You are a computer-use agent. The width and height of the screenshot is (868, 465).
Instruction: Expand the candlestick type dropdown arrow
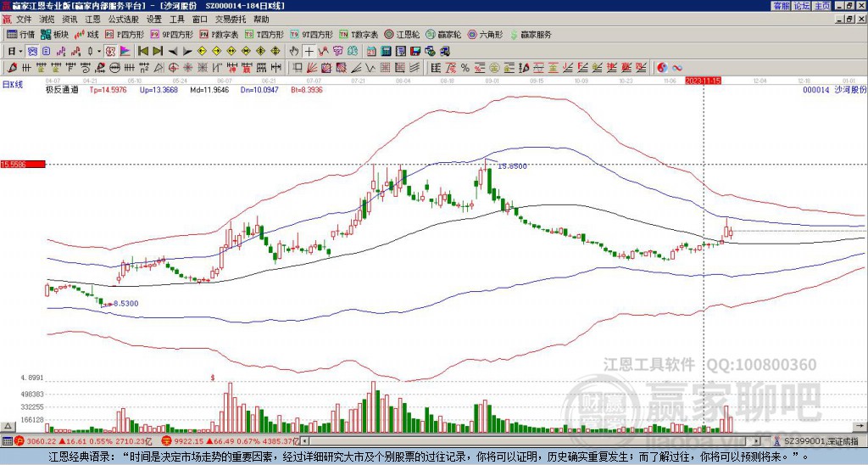[x=98, y=52]
